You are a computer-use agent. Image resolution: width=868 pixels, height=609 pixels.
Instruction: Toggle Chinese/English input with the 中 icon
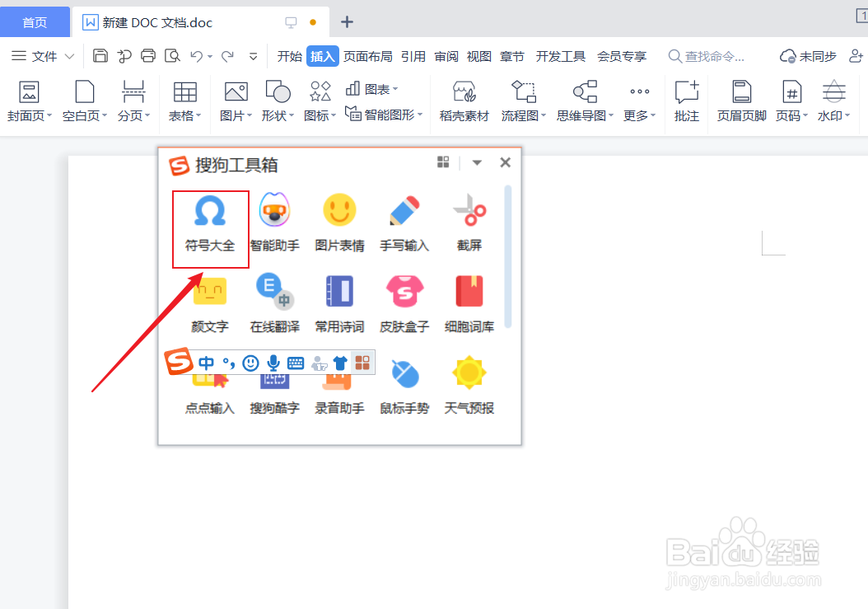[206, 362]
